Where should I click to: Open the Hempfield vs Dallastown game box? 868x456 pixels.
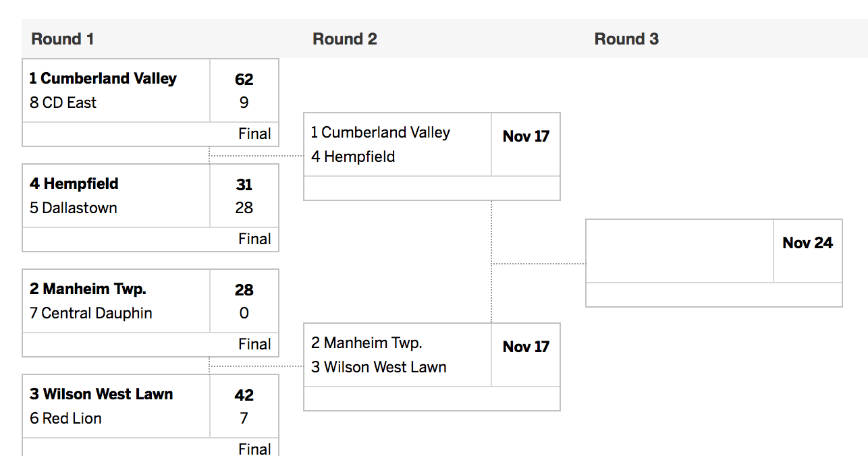(x=151, y=208)
